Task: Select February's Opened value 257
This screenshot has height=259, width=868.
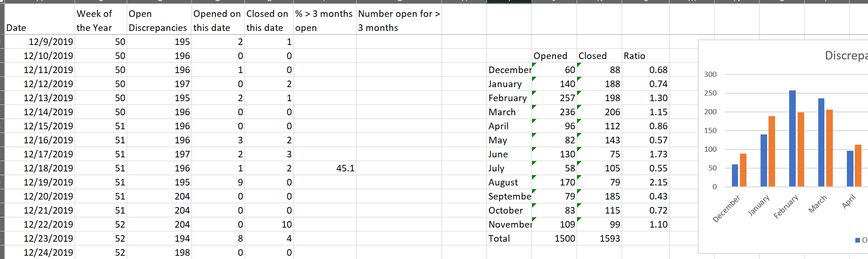Action: (x=554, y=98)
